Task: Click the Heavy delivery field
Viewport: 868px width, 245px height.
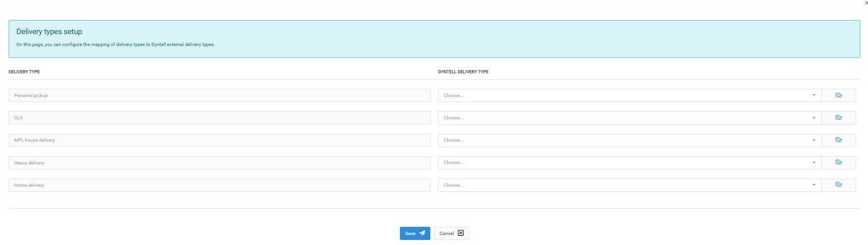Action: click(219, 163)
